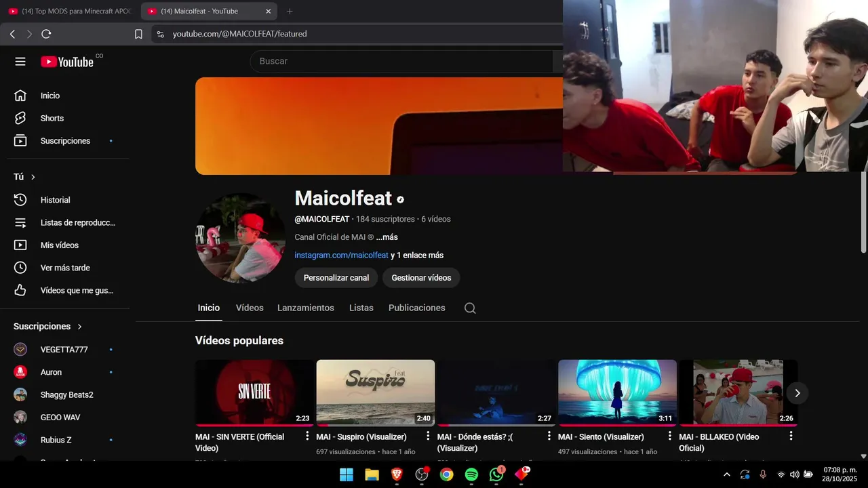This screenshot has height=488, width=868.
Task: View site information in address bar
Action: 160,34
